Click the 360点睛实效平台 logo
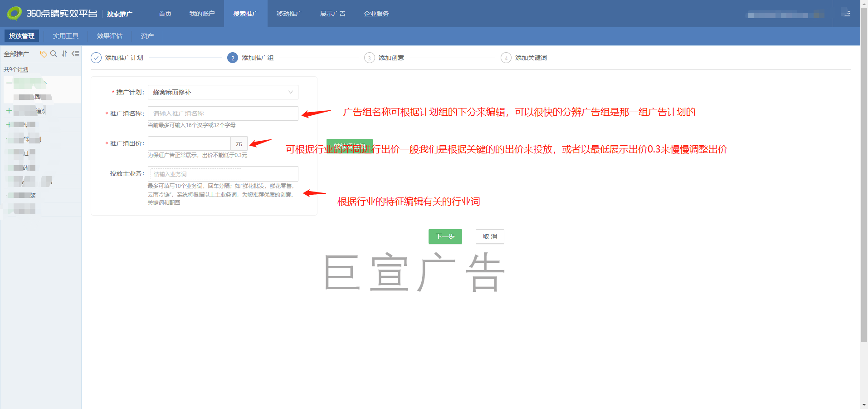 pos(52,13)
